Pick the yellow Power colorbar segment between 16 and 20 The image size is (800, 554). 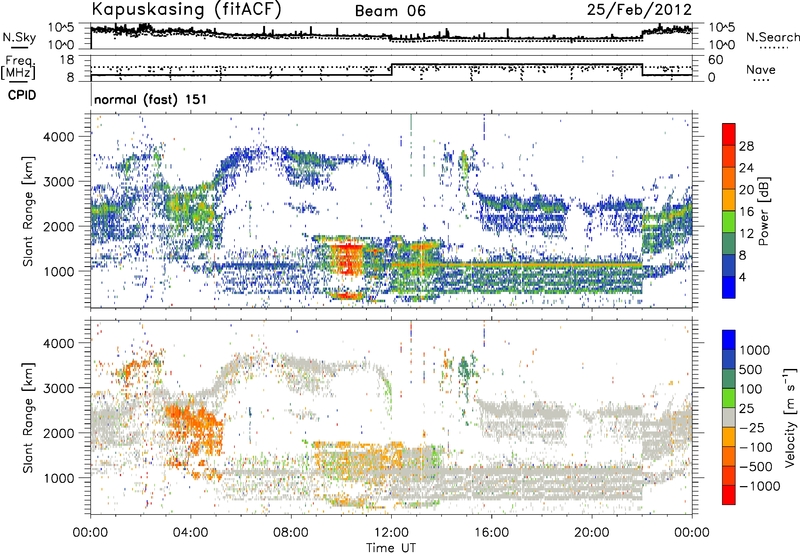coord(729,199)
